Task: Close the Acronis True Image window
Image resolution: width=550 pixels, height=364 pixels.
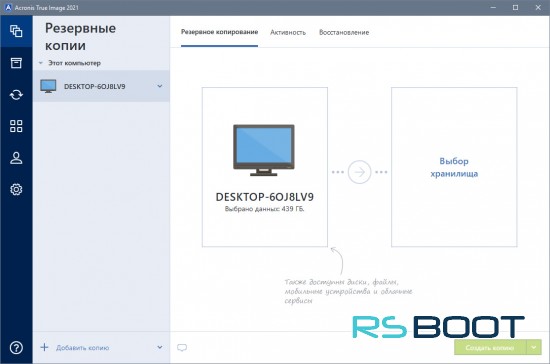Action: point(538,7)
